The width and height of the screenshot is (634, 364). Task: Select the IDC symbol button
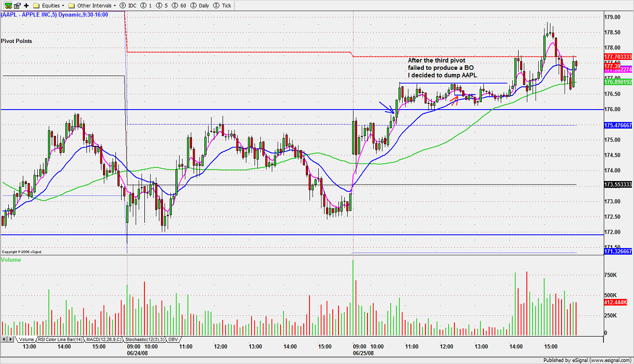click(128, 5)
